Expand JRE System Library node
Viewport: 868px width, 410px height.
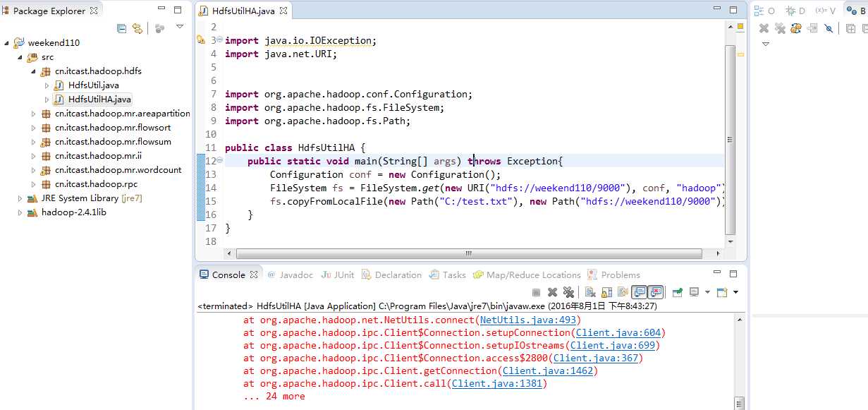(20, 198)
